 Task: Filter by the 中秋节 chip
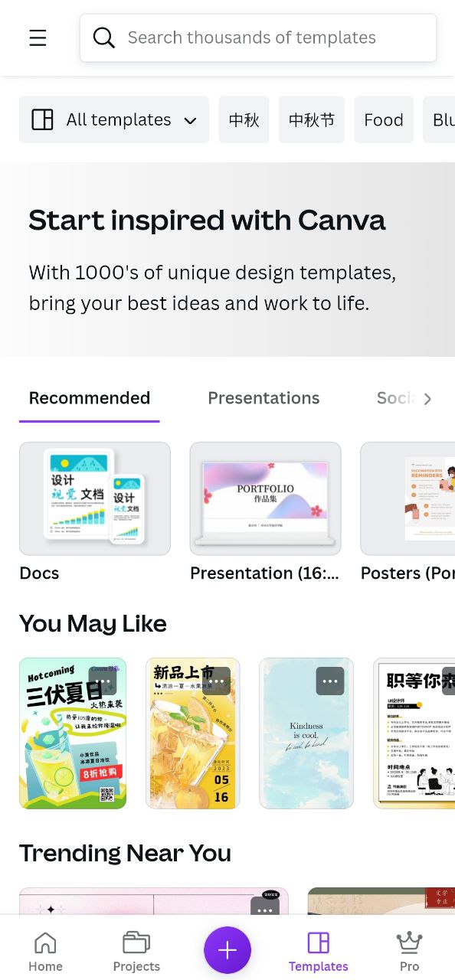pos(312,119)
